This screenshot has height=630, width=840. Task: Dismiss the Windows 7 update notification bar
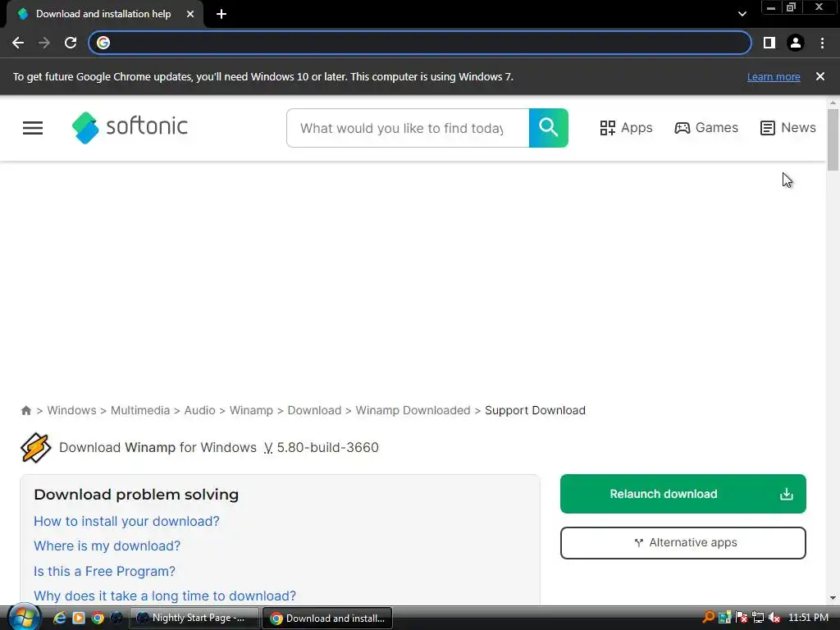coord(819,76)
